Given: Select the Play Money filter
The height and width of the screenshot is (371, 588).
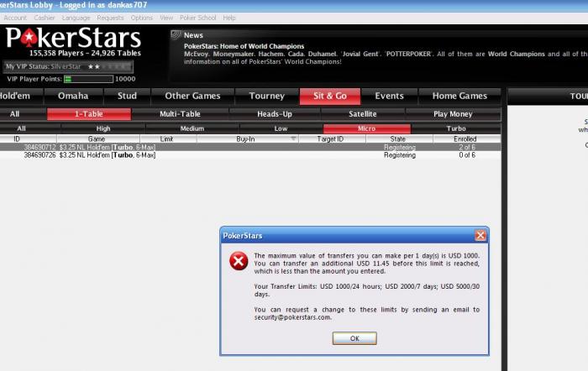Looking at the screenshot, I should tap(453, 114).
